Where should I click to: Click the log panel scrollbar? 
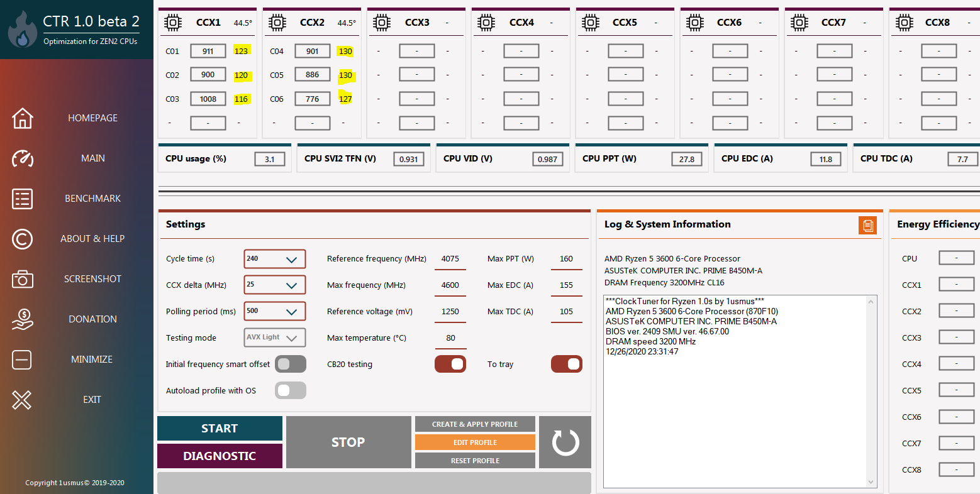(x=871, y=392)
